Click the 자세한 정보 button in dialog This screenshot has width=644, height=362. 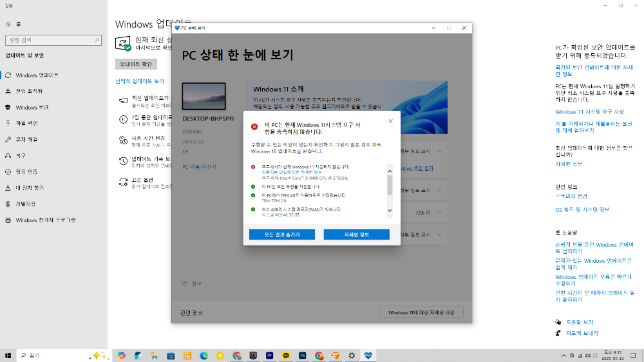tap(357, 234)
